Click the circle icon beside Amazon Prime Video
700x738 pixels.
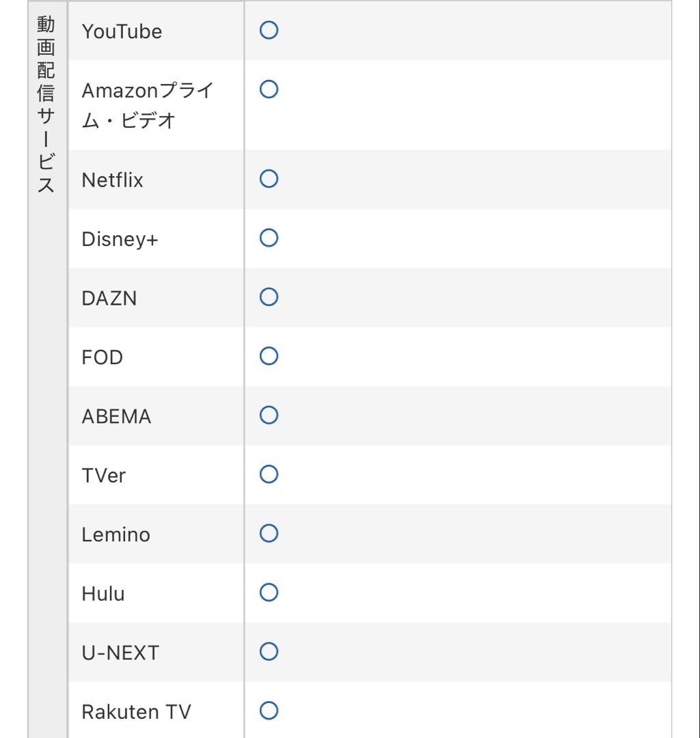[x=269, y=90]
